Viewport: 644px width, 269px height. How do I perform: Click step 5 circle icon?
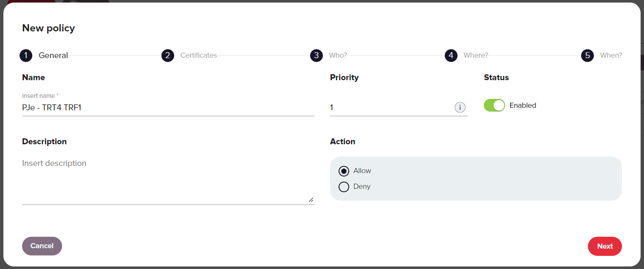588,56
